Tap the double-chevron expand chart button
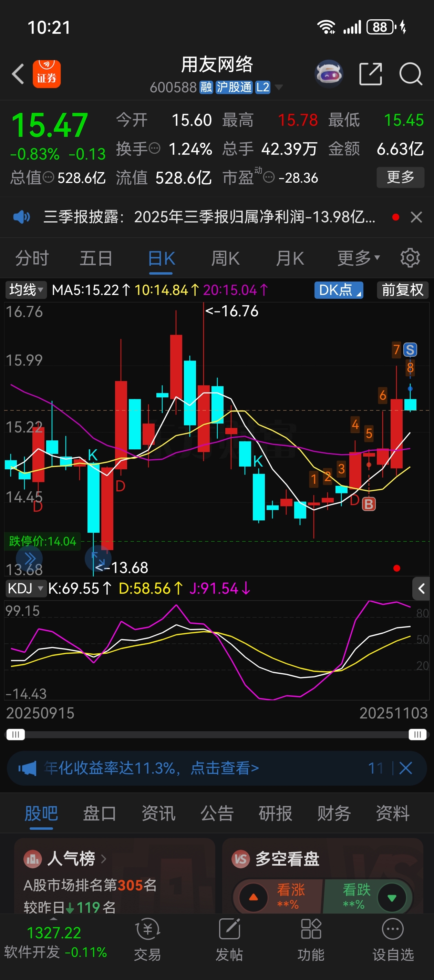 click(x=30, y=559)
